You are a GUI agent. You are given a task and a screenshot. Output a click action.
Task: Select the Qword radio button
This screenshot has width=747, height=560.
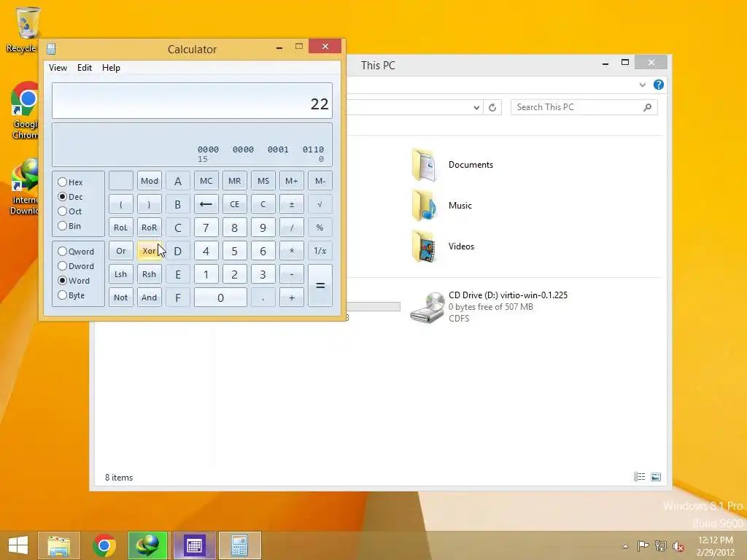point(62,251)
